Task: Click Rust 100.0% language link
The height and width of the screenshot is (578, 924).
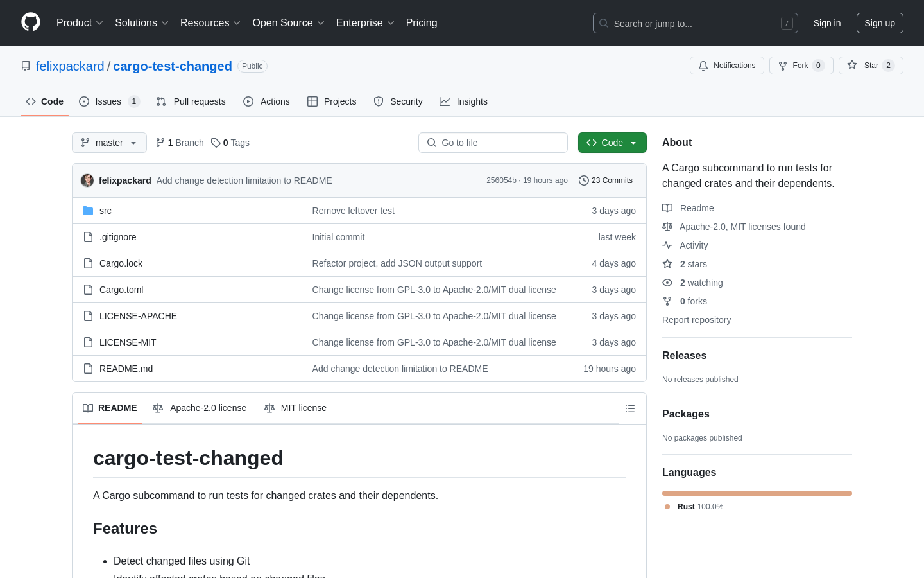Action: pos(694,507)
